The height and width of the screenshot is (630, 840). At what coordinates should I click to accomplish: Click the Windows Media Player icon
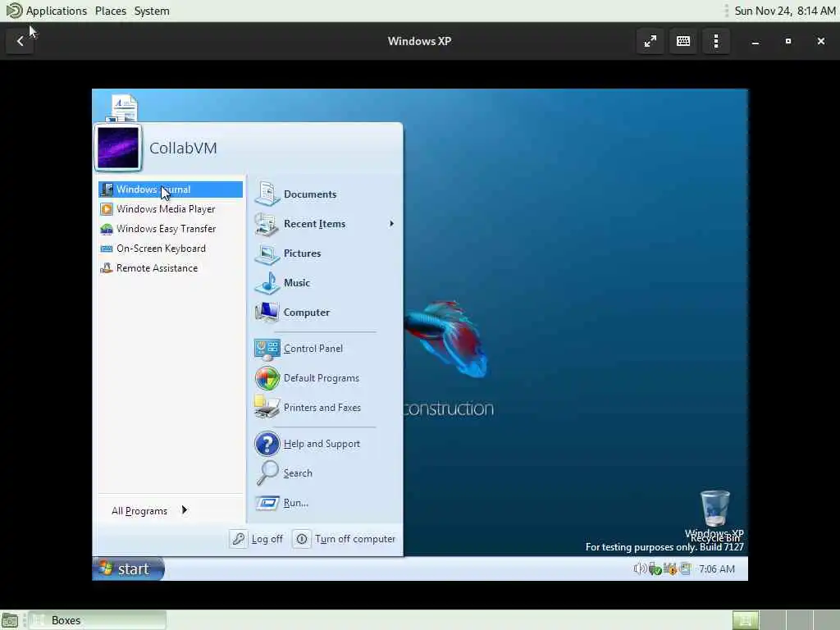(x=107, y=209)
